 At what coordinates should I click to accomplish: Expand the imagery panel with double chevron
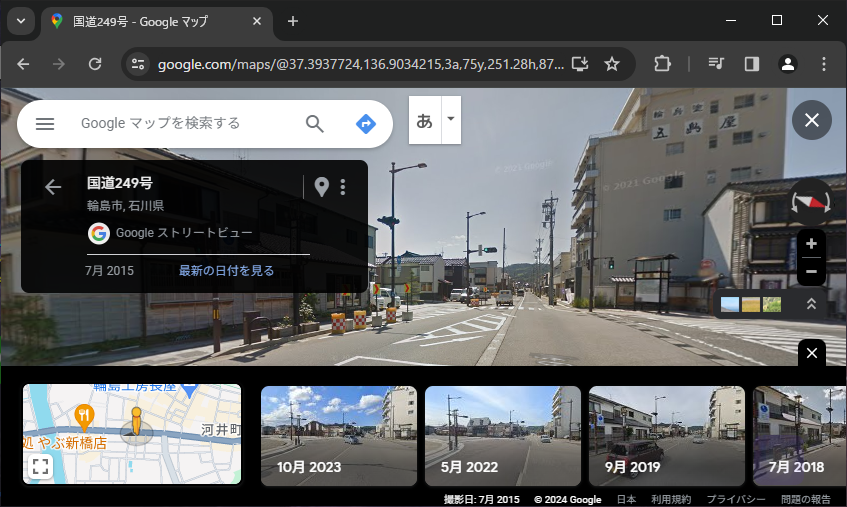[811, 304]
